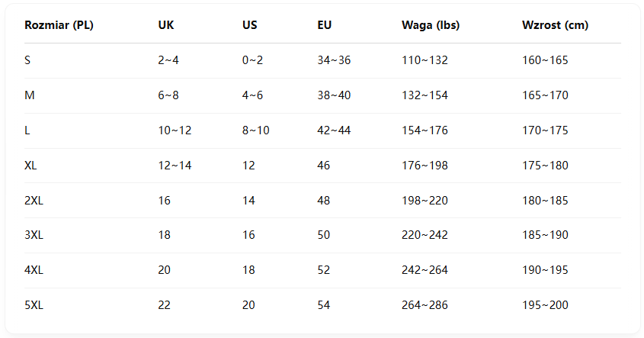
Task: Select the height value "195~200"
Action: coord(545,305)
